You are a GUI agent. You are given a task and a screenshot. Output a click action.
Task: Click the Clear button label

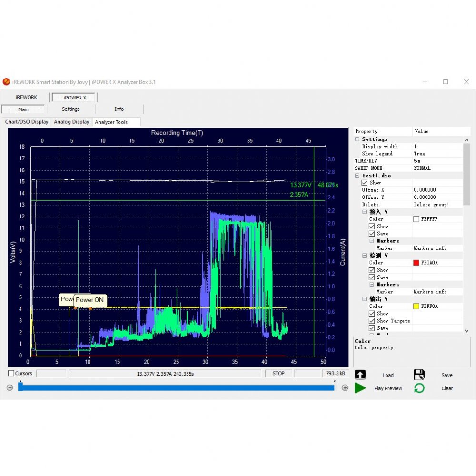coord(447,388)
